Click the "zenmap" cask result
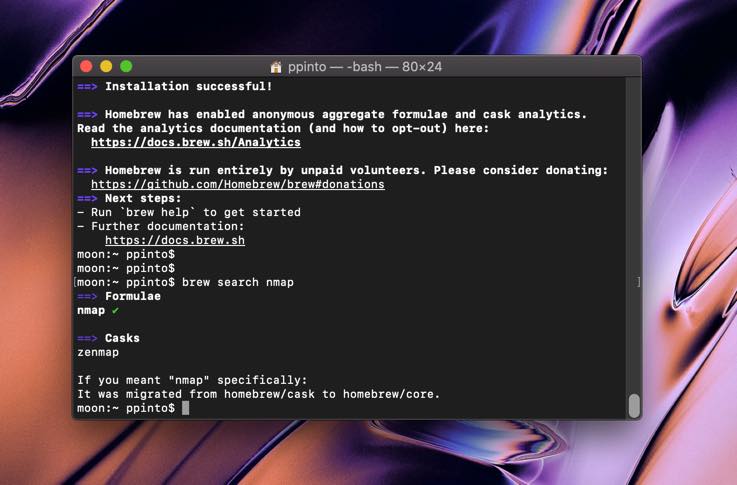Viewport: 737px width, 485px height. click(x=98, y=352)
